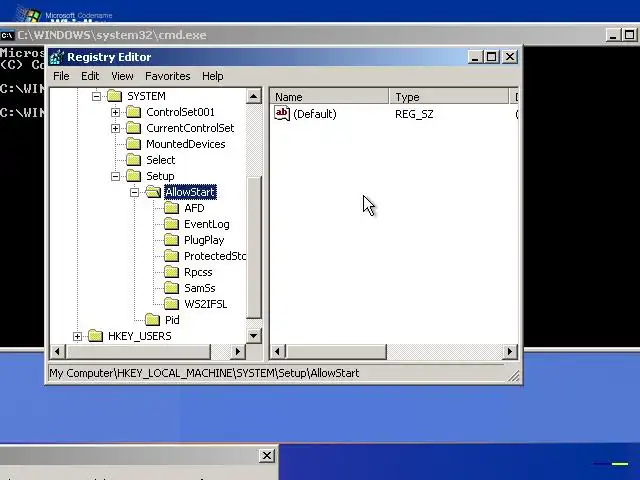Click the Rpcss folder icon
Screen dimensions: 640x480
(172, 272)
